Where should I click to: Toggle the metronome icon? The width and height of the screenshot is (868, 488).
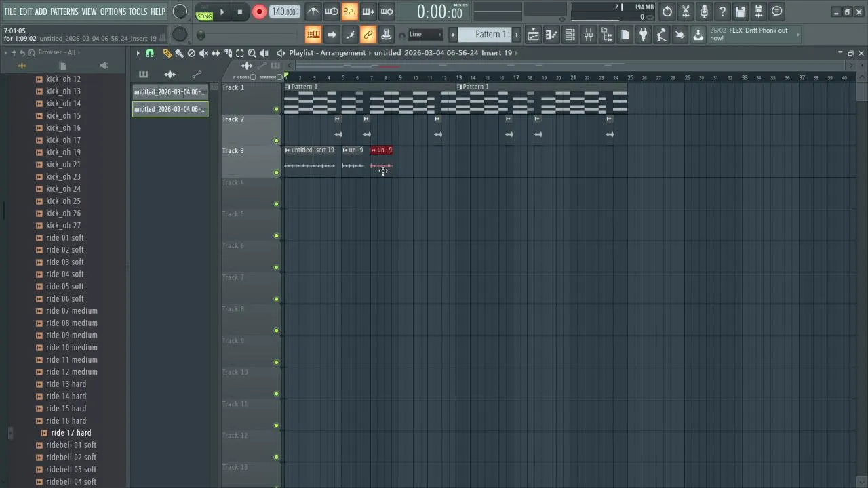pos(313,12)
